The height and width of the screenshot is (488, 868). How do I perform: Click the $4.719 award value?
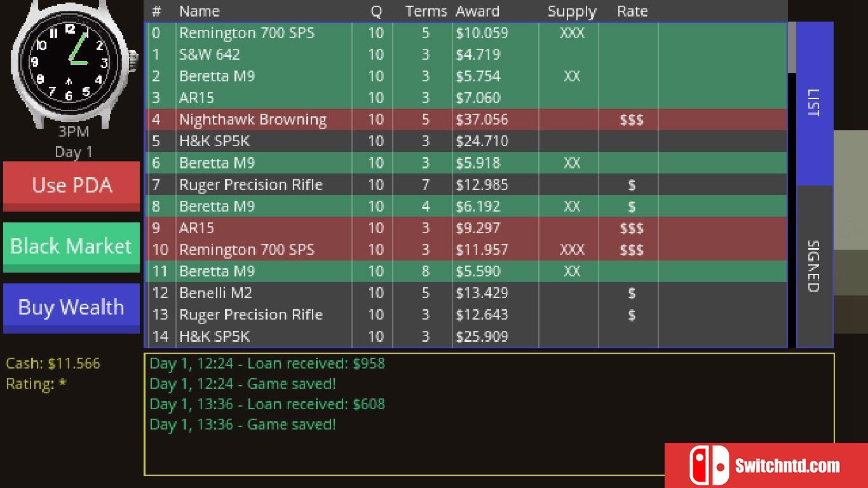(478, 55)
